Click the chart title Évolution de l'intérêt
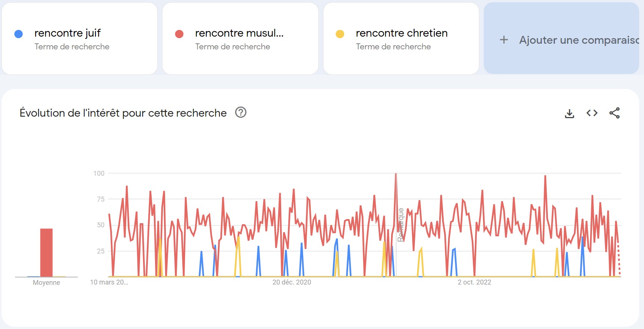Image resolution: width=644 pixels, height=329 pixels. [x=123, y=113]
